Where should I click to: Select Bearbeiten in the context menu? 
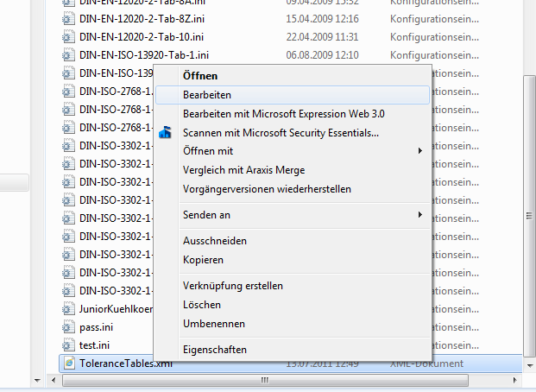293,95
